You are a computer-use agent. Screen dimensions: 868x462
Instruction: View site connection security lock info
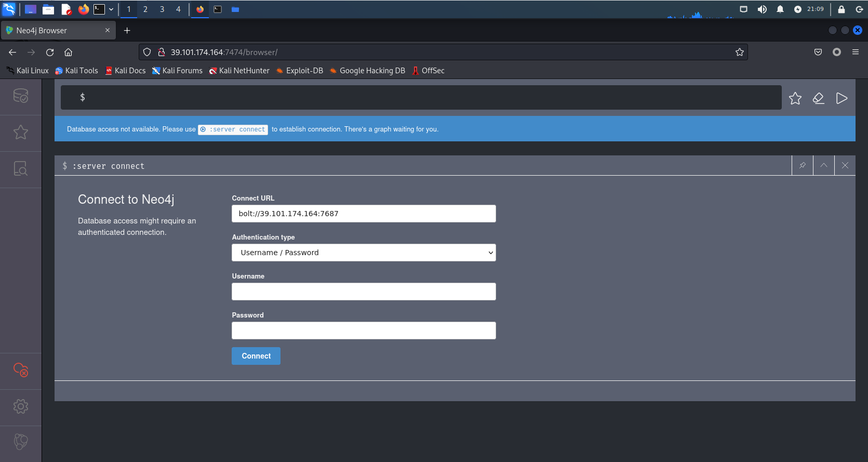pyautogui.click(x=162, y=52)
